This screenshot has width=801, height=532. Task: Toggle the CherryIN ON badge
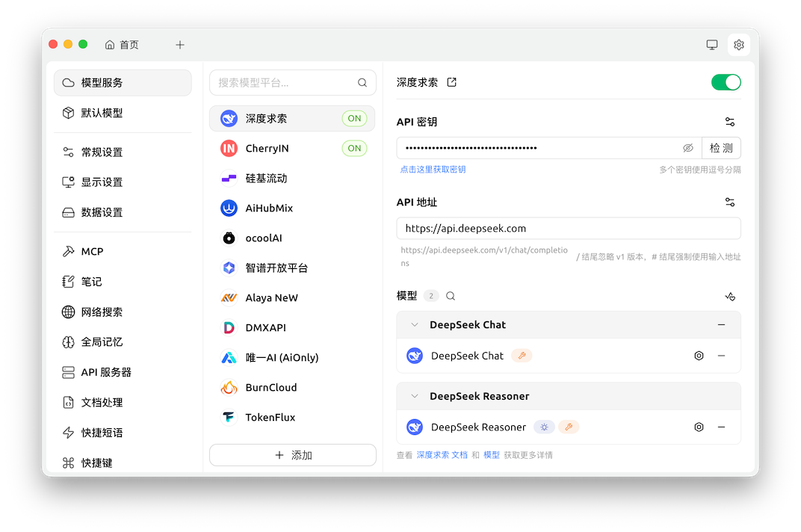354,148
